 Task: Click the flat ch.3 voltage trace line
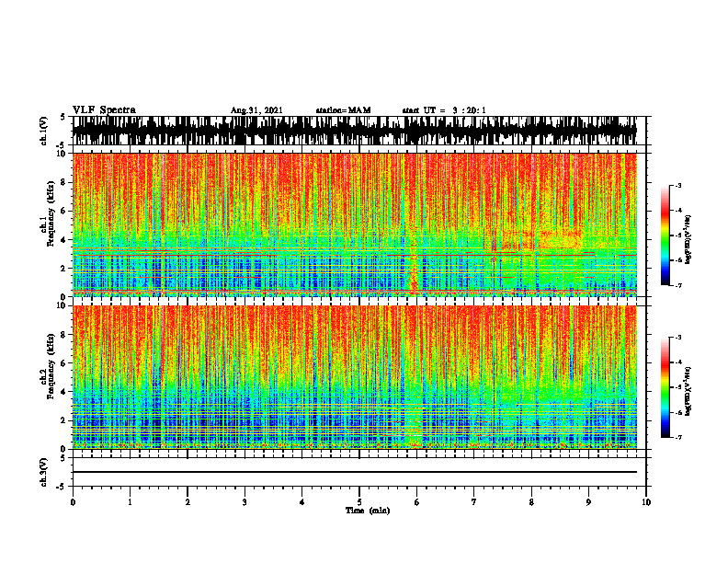tap(355, 472)
